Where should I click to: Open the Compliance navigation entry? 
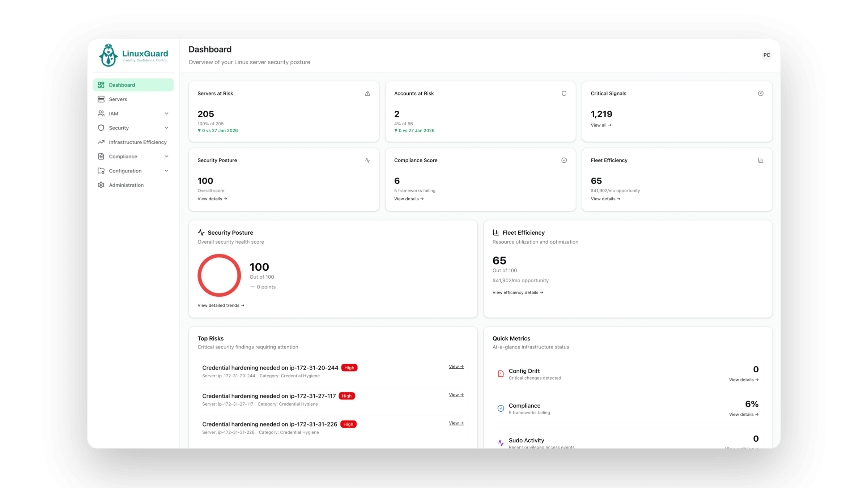[x=123, y=156]
